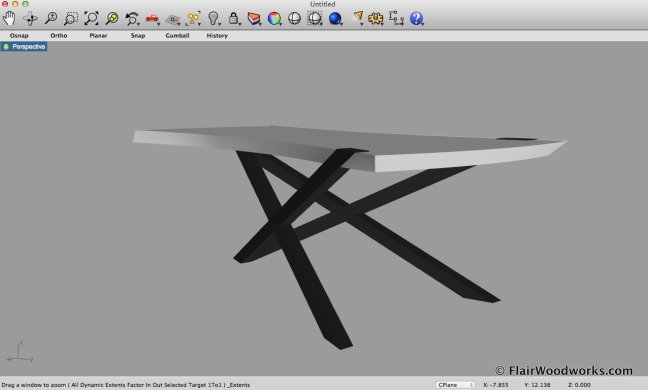Image resolution: width=648 pixels, height=390 pixels.
Task: Open the gear Options icon
Action: pyautogui.click(x=376, y=19)
